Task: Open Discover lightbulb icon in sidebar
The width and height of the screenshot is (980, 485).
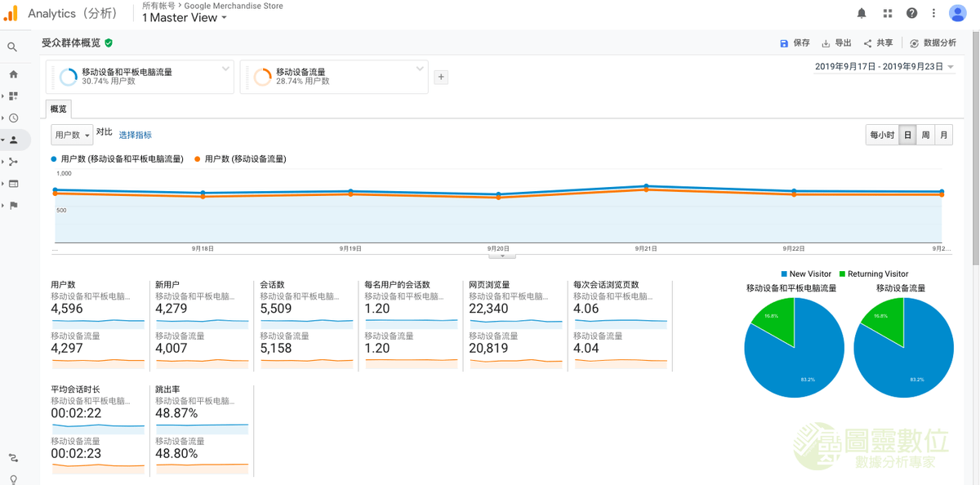Action: pos(13,479)
